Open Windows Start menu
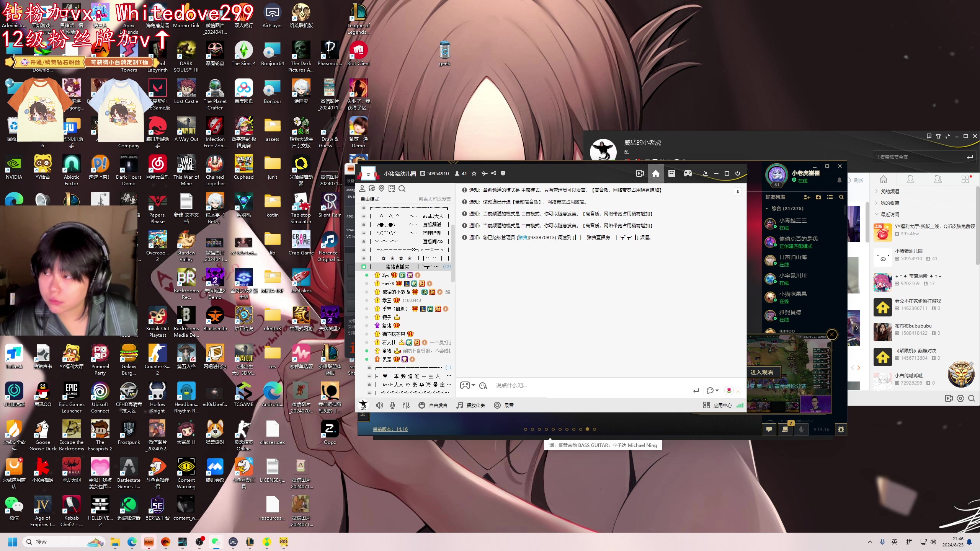 (x=12, y=542)
